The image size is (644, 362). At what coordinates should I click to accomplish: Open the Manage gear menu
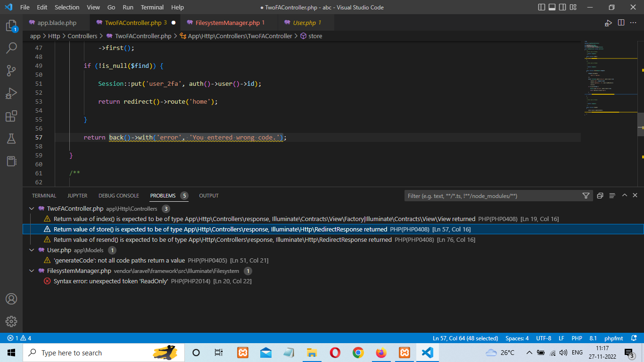pos(11,321)
